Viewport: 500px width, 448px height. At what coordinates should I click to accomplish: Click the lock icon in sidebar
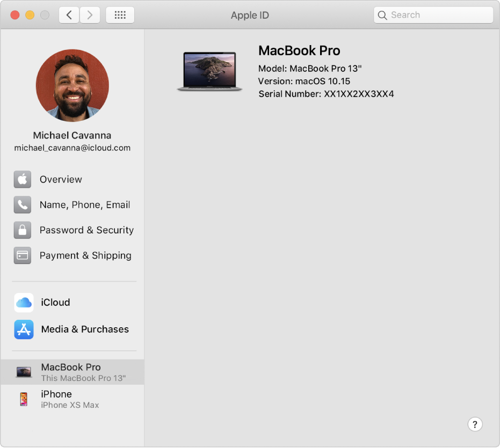point(23,230)
